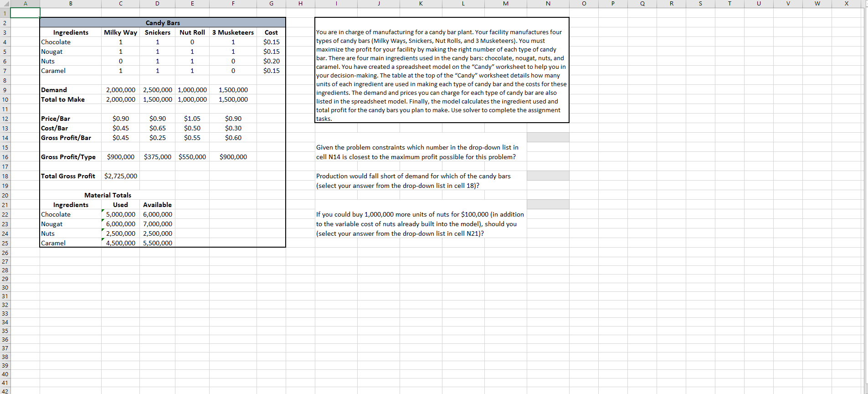Click the candy bar plant instructions text box
The height and width of the screenshot is (394, 868).
pyautogui.click(x=442, y=70)
